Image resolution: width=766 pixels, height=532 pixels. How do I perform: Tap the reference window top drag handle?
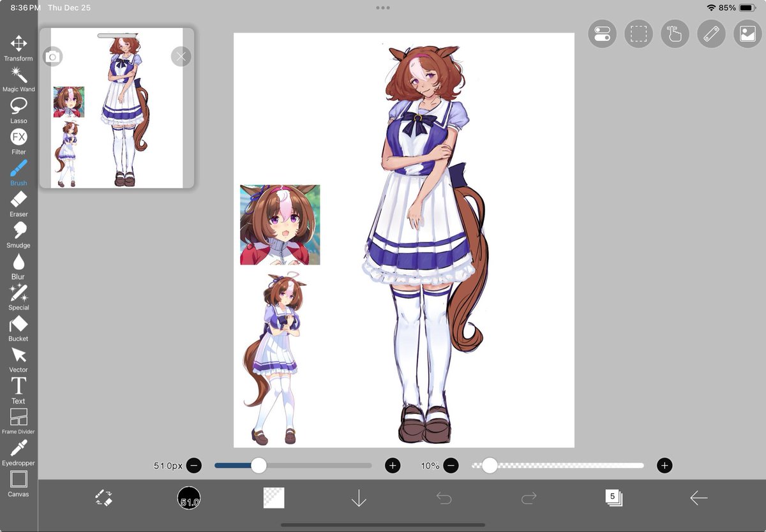(x=117, y=36)
